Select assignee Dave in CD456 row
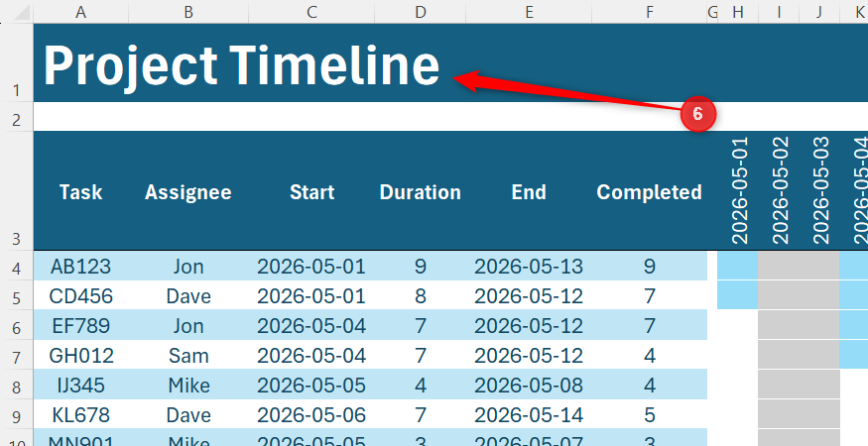 pos(188,295)
